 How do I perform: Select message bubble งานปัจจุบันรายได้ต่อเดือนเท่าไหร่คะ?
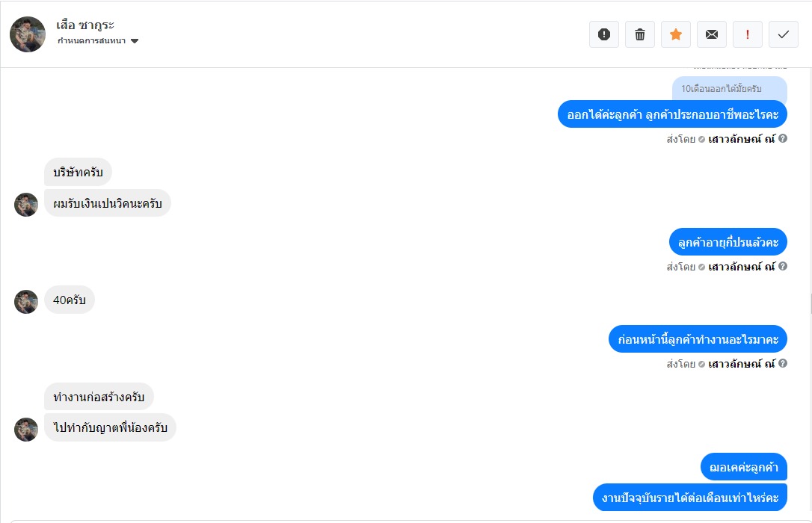coord(690,498)
